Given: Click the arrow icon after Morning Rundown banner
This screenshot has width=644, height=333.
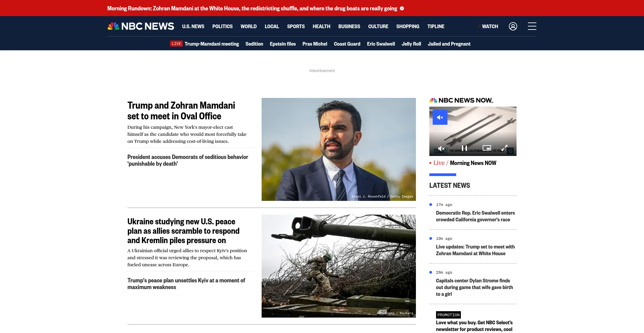Looking at the screenshot, I should [402, 8].
